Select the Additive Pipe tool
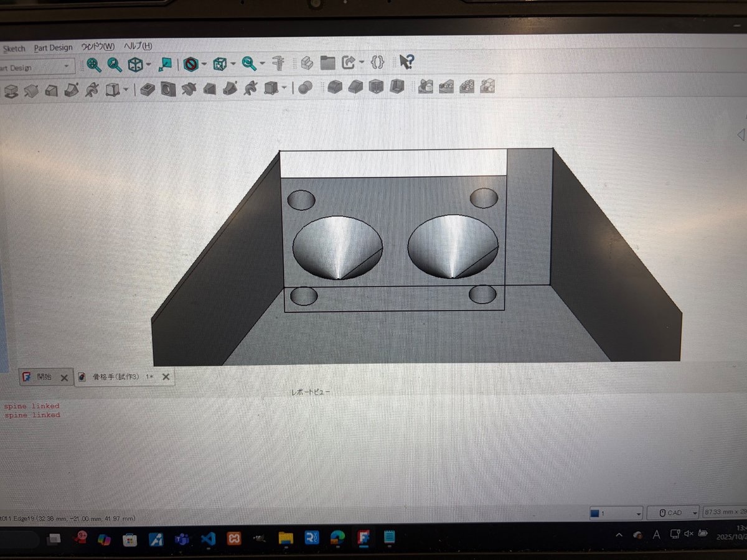The image size is (747, 560). coord(72,90)
